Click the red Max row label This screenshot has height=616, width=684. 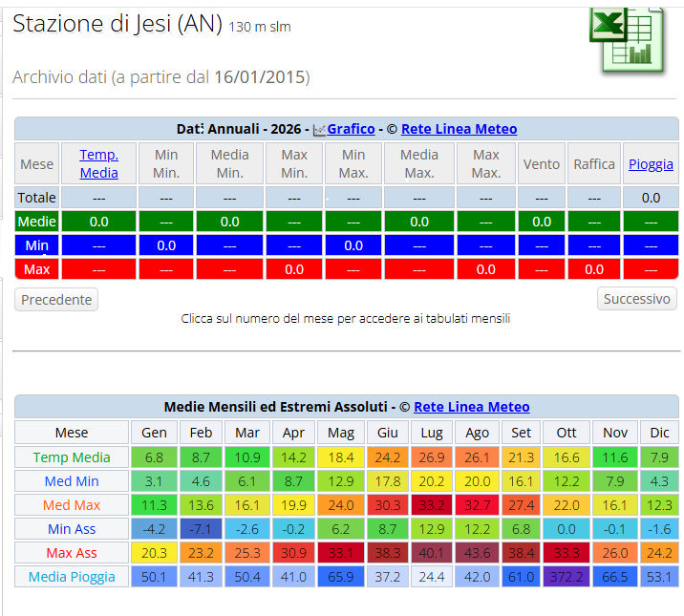click(36, 269)
